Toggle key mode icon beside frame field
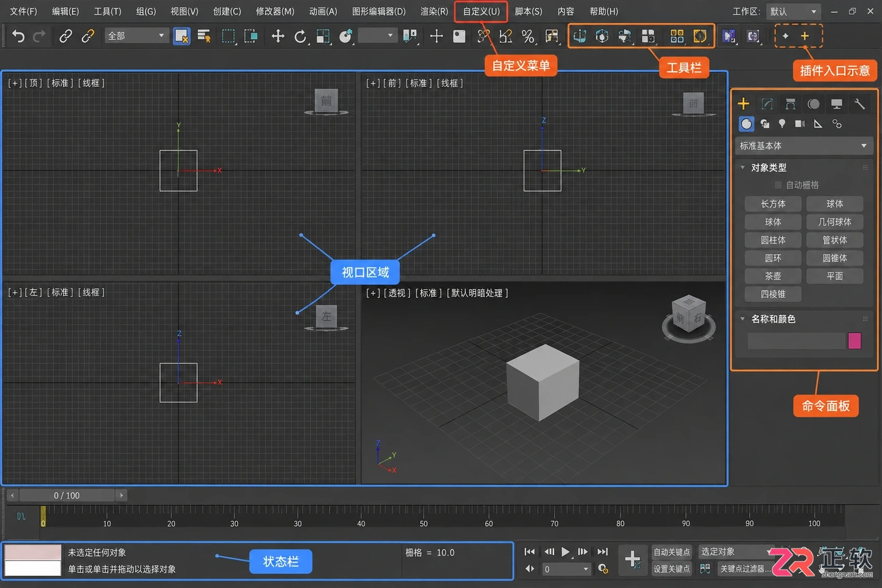The width and height of the screenshot is (882, 588). coord(530,569)
